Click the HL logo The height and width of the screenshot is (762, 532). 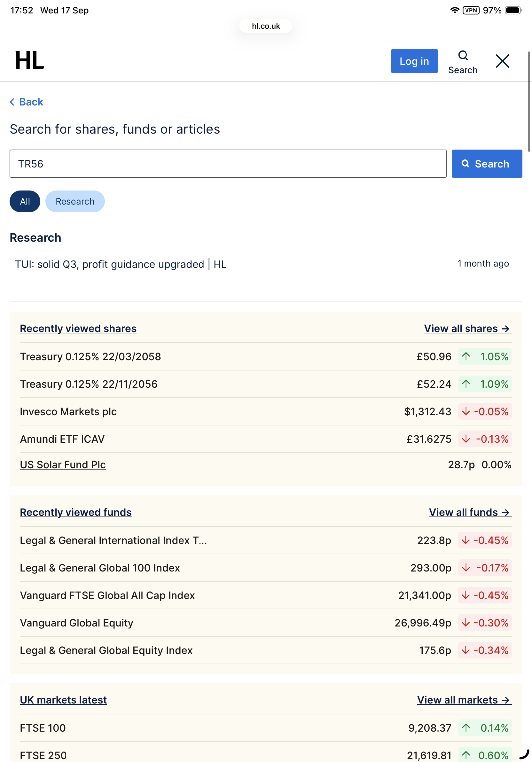(30, 61)
